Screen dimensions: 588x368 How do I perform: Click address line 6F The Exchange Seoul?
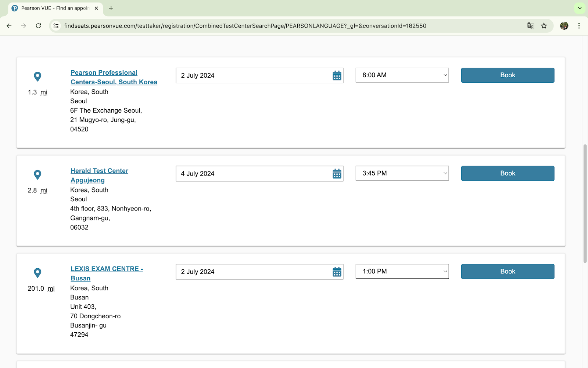106,110
